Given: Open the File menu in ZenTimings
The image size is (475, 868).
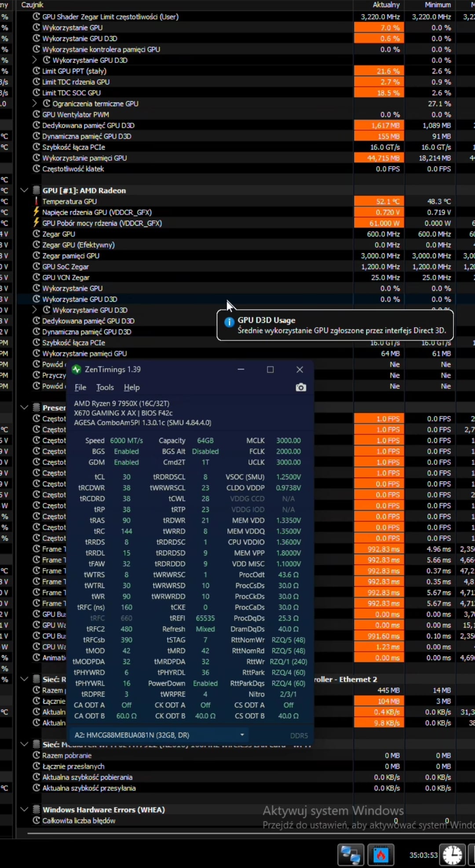Looking at the screenshot, I should click(x=80, y=387).
